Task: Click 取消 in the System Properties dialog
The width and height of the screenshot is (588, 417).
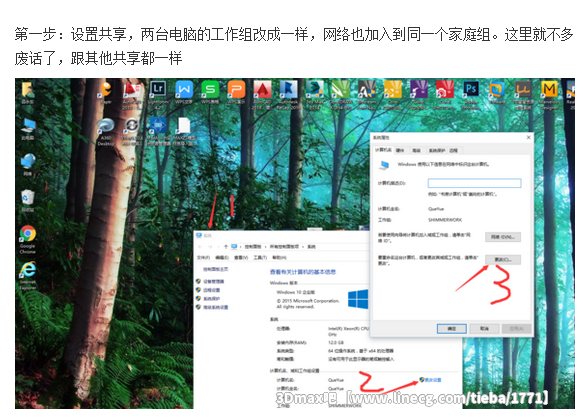Action: click(x=484, y=328)
